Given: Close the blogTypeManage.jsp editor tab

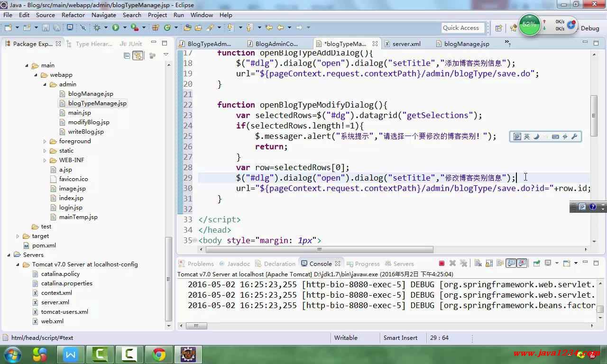Looking at the screenshot, I should pos(375,44).
